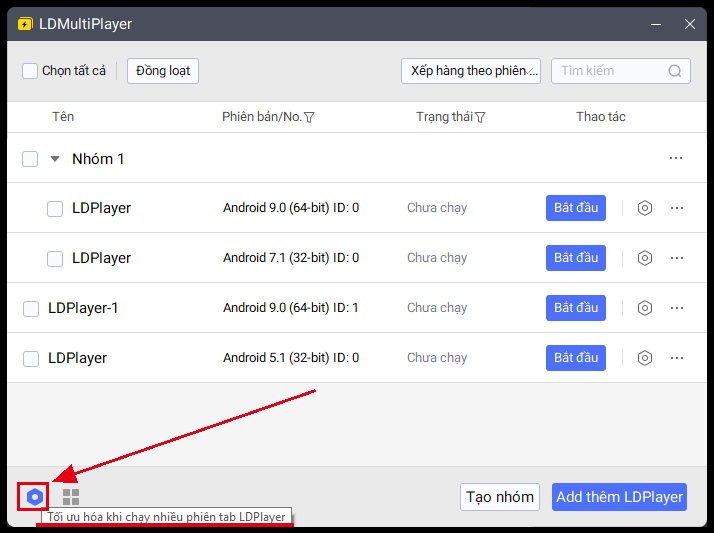Select the Android 7.1 LDPlayer checkbox

coord(55,259)
